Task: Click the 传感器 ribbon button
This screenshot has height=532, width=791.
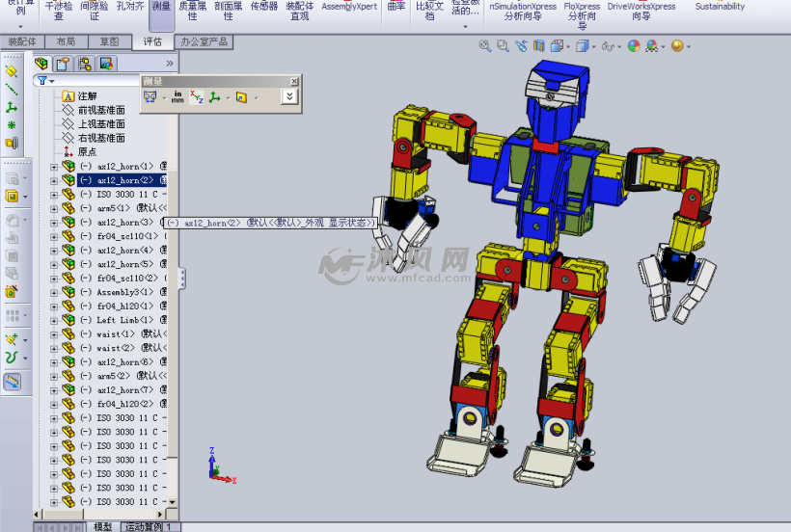Action: pyautogui.click(x=264, y=7)
